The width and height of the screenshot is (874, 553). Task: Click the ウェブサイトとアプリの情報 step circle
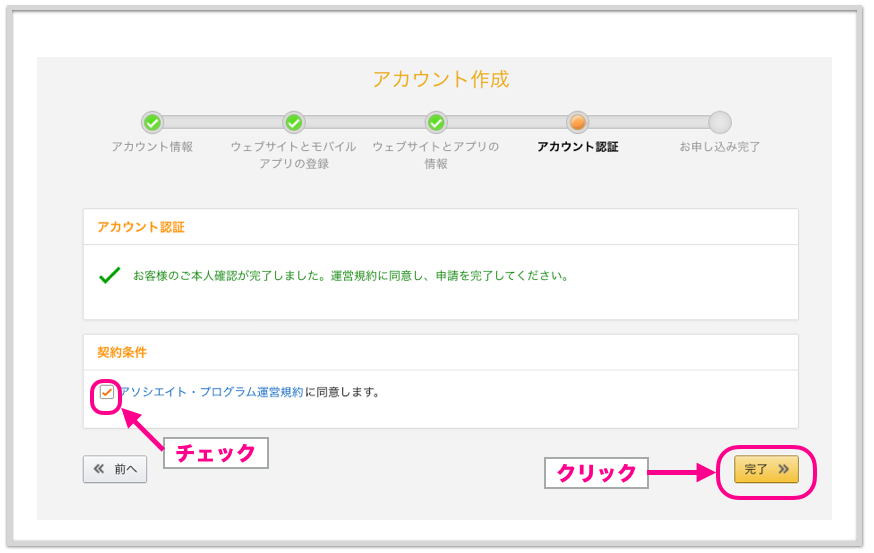tap(436, 122)
